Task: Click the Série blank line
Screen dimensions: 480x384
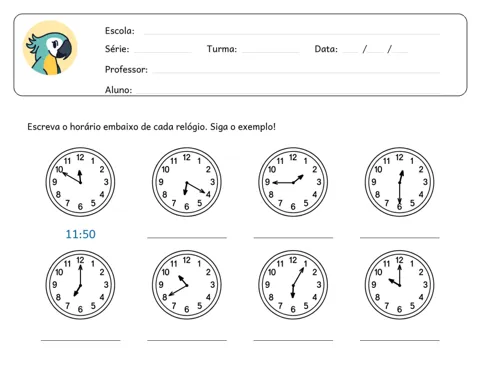Action: [x=163, y=52]
